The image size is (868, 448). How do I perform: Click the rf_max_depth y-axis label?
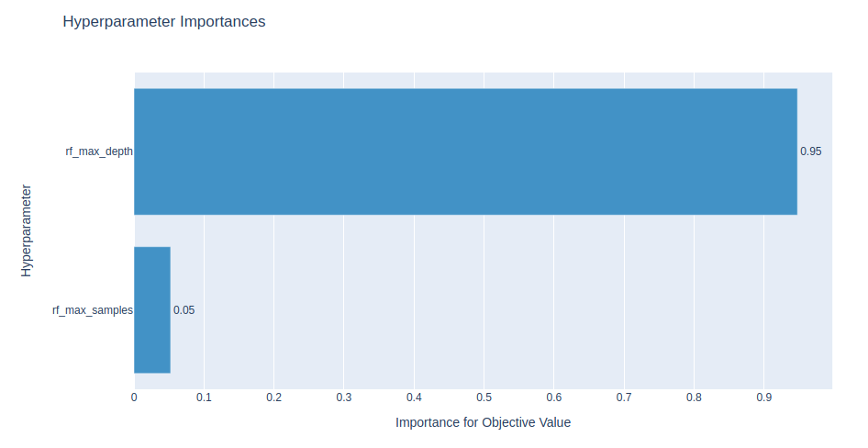(99, 151)
